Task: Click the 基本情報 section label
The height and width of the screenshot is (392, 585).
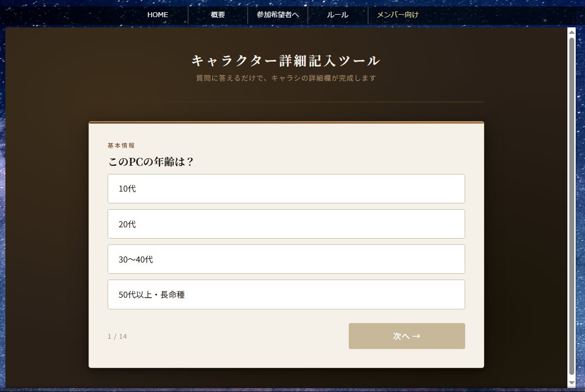Action: coord(121,146)
